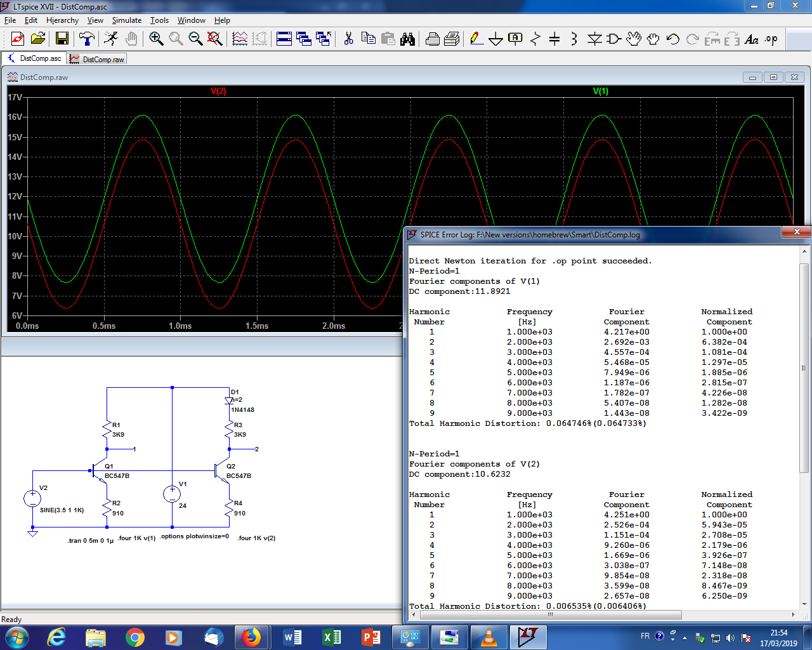Click the Copy toolbar icon
Image resolution: width=812 pixels, height=650 pixels.
(369, 39)
